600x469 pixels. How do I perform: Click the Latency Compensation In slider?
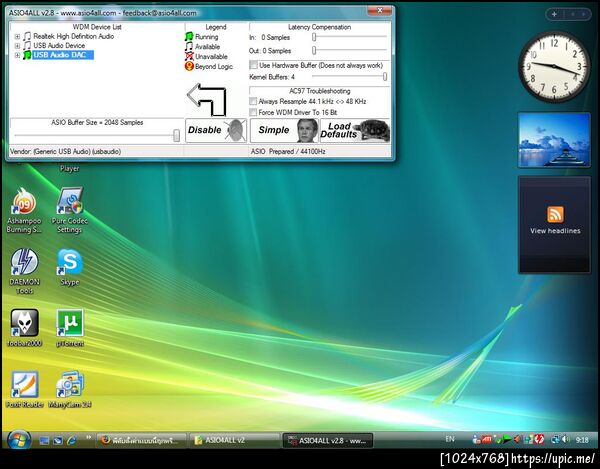click(314, 37)
